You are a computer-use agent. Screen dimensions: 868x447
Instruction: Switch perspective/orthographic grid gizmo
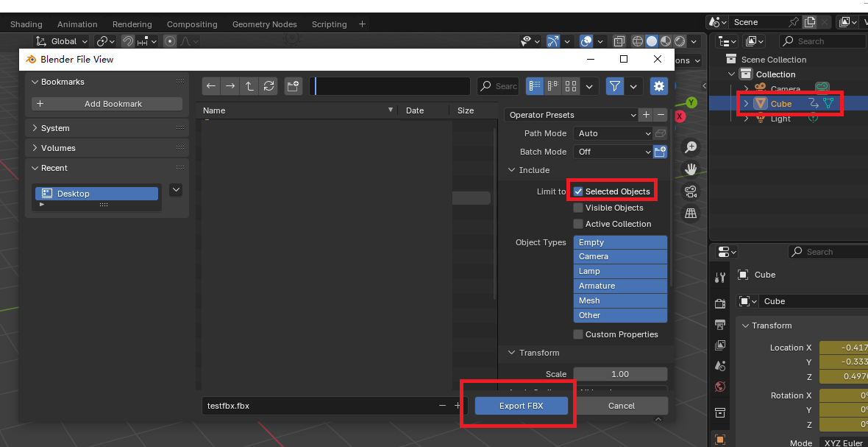pos(690,214)
